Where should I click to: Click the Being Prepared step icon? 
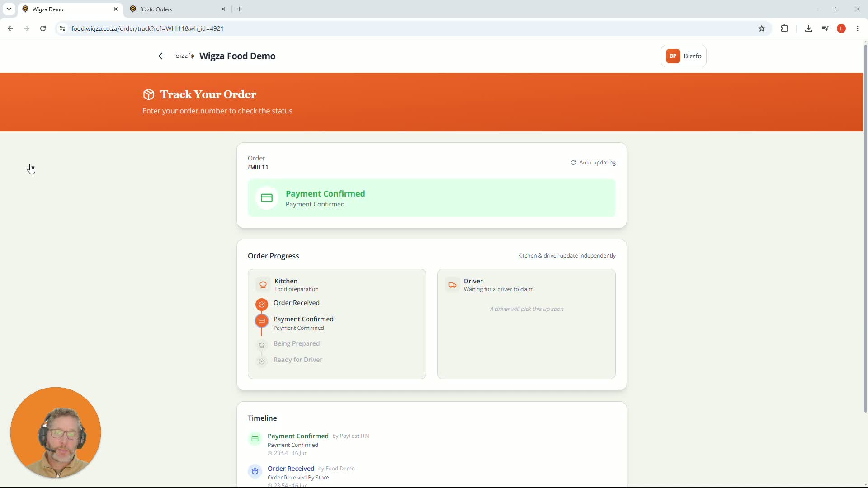tap(262, 345)
